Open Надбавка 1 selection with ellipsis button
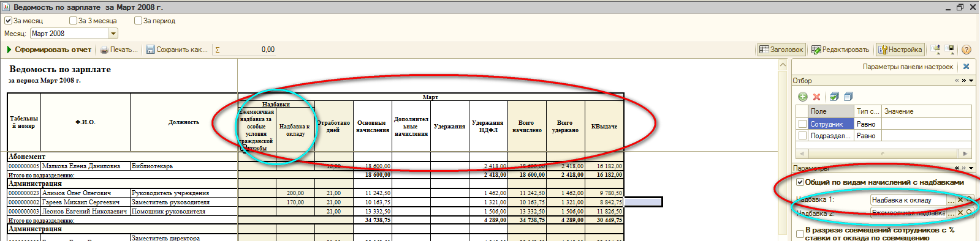 click(x=951, y=200)
